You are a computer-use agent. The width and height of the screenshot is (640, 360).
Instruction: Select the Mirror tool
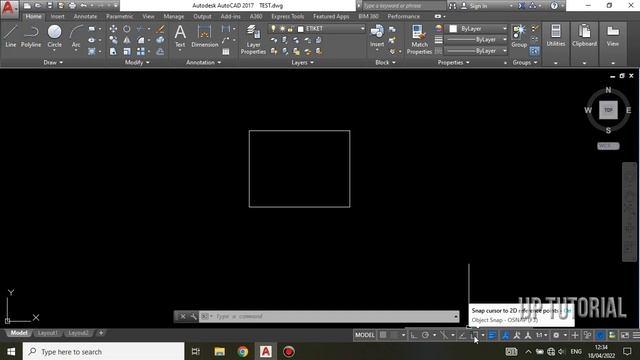(127, 40)
